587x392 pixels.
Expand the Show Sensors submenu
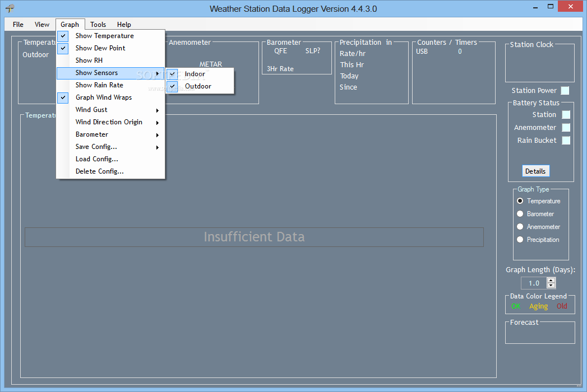[110, 73]
